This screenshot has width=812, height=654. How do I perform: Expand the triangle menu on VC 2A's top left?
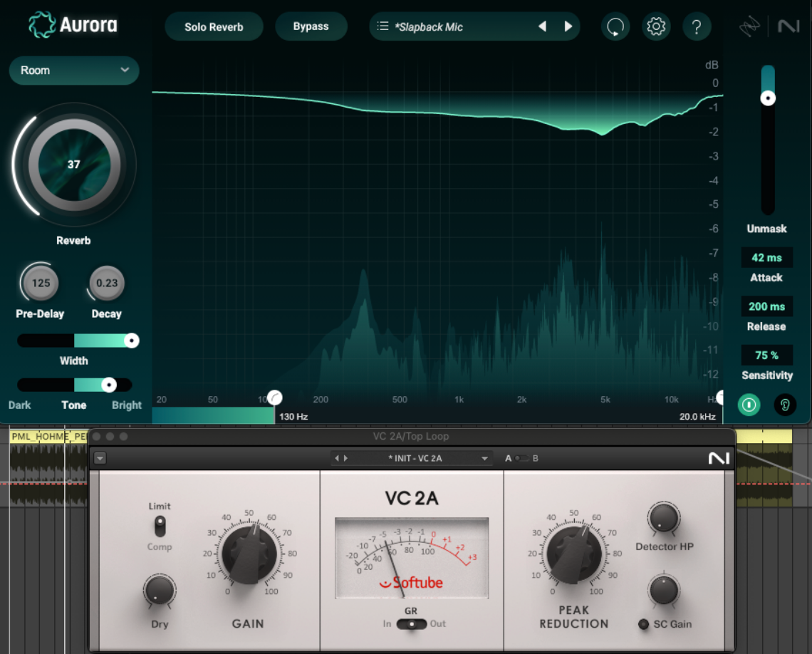[100, 458]
